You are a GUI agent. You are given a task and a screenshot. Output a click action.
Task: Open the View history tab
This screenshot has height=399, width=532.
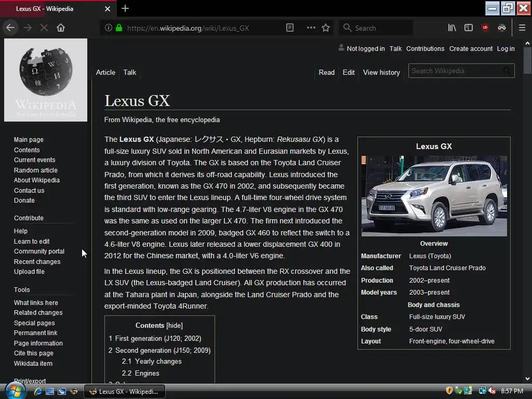381,72
